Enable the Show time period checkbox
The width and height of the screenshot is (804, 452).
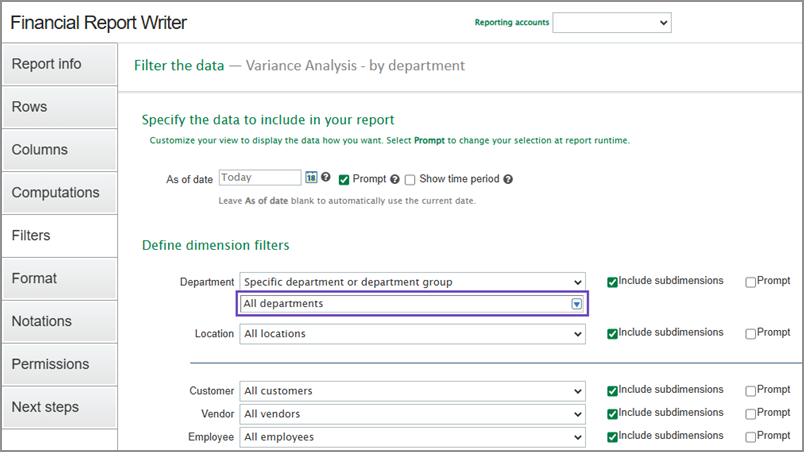[410, 180]
